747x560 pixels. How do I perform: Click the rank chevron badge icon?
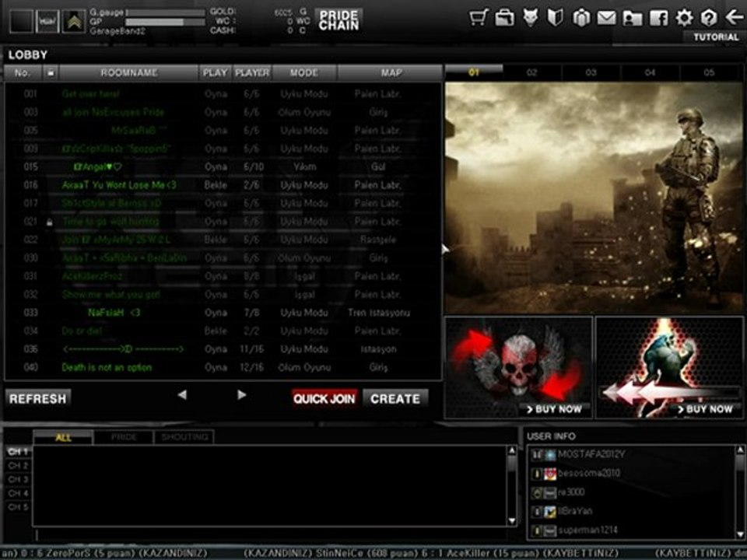click(x=73, y=21)
